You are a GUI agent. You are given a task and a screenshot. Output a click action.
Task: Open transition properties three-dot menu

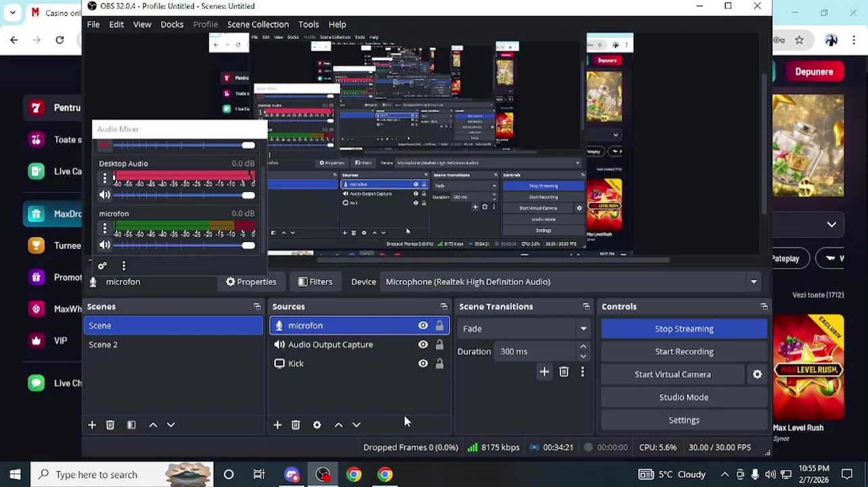pos(583,371)
